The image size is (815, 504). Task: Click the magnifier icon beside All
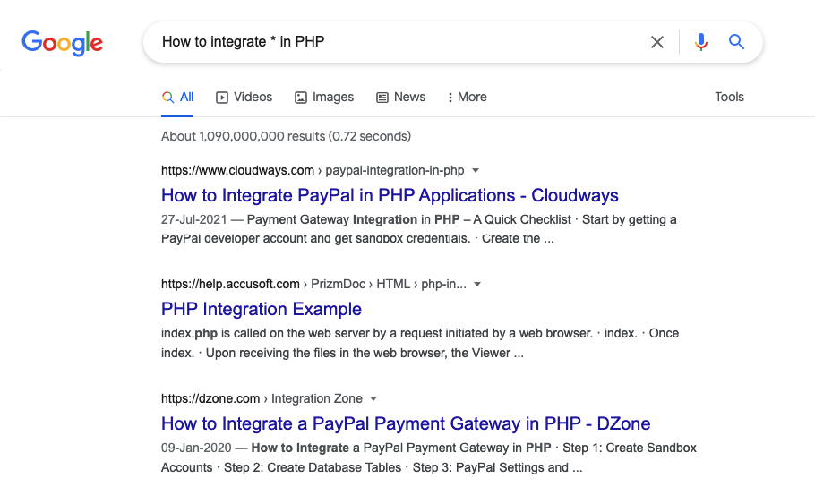click(x=167, y=98)
